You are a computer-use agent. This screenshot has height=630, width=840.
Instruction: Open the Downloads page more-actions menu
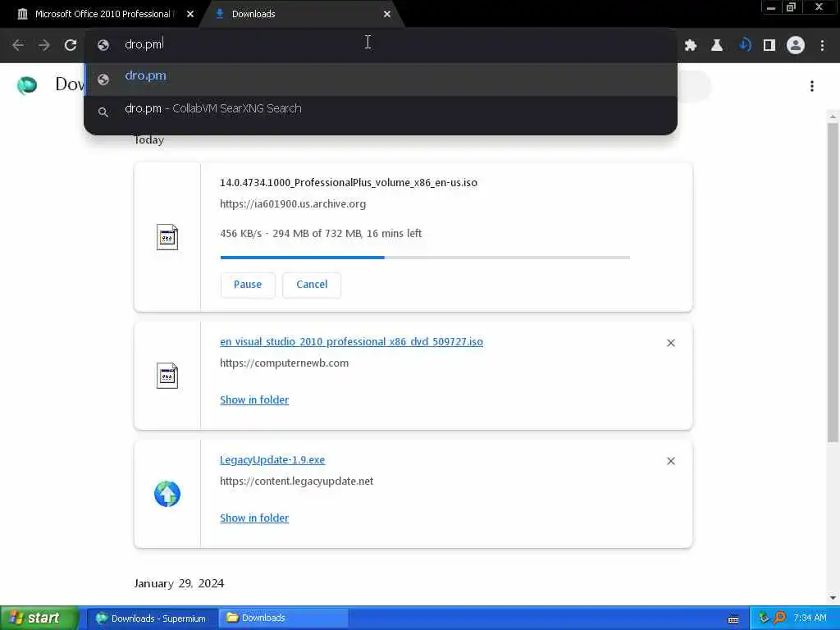click(812, 86)
